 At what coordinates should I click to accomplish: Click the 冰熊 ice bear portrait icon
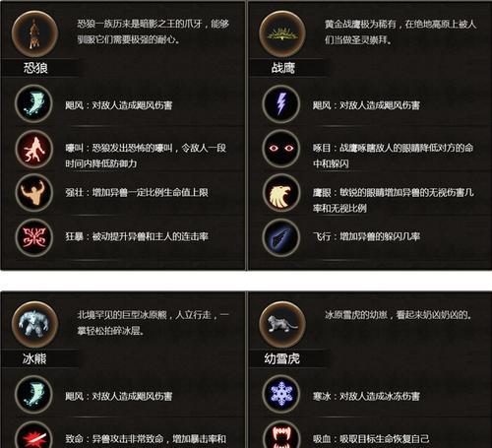pos(34,324)
